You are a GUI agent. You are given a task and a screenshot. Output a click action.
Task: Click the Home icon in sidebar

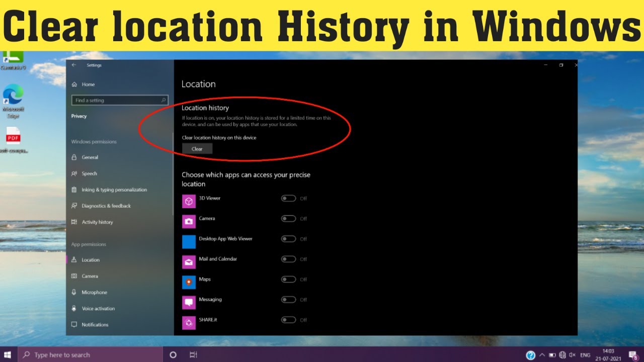pyautogui.click(x=74, y=84)
